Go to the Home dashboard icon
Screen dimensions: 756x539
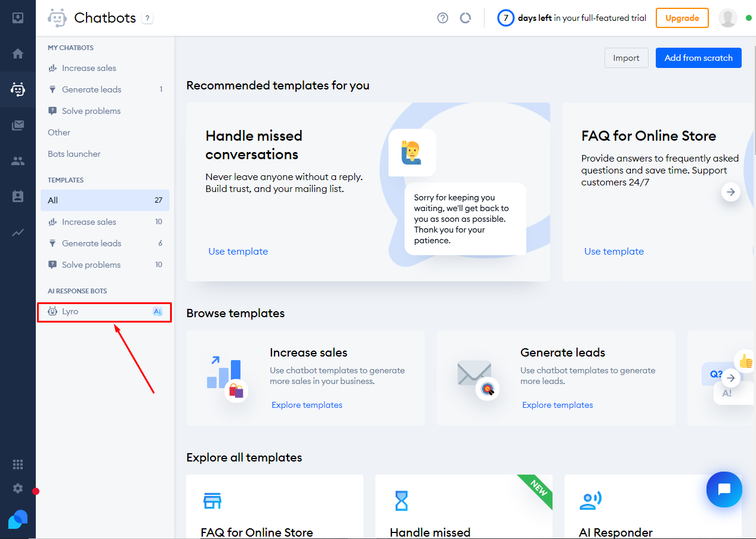(x=18, y=54)
